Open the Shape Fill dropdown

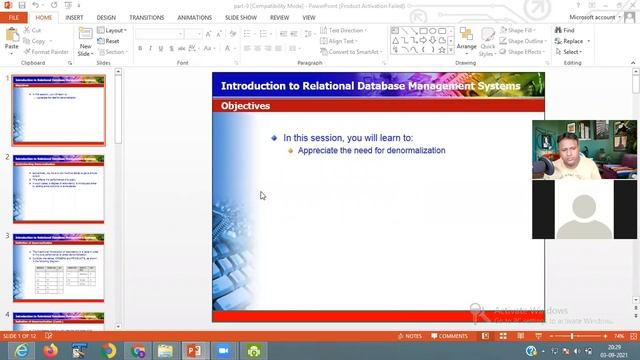point(517,30)
